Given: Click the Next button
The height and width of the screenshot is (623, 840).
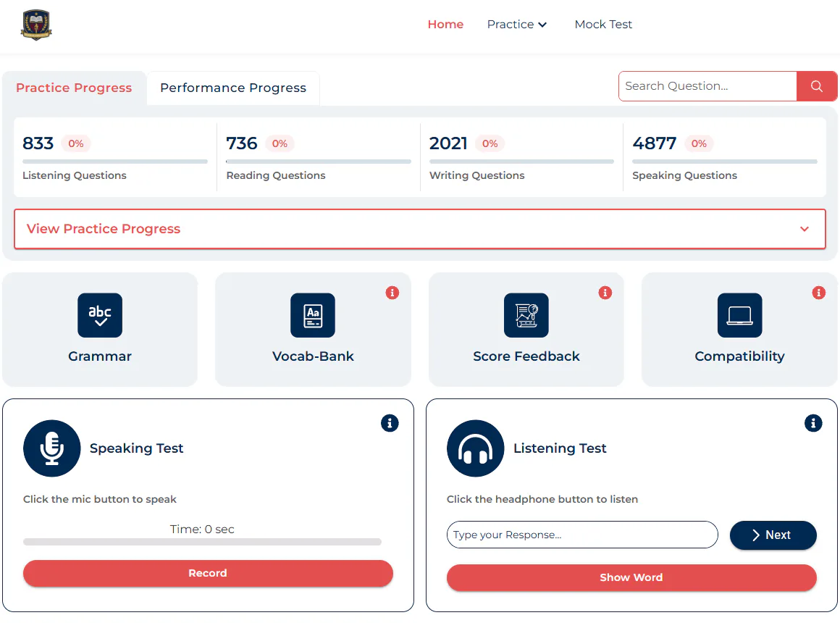Looking at the screenshot, I should (x=773, y=535).
